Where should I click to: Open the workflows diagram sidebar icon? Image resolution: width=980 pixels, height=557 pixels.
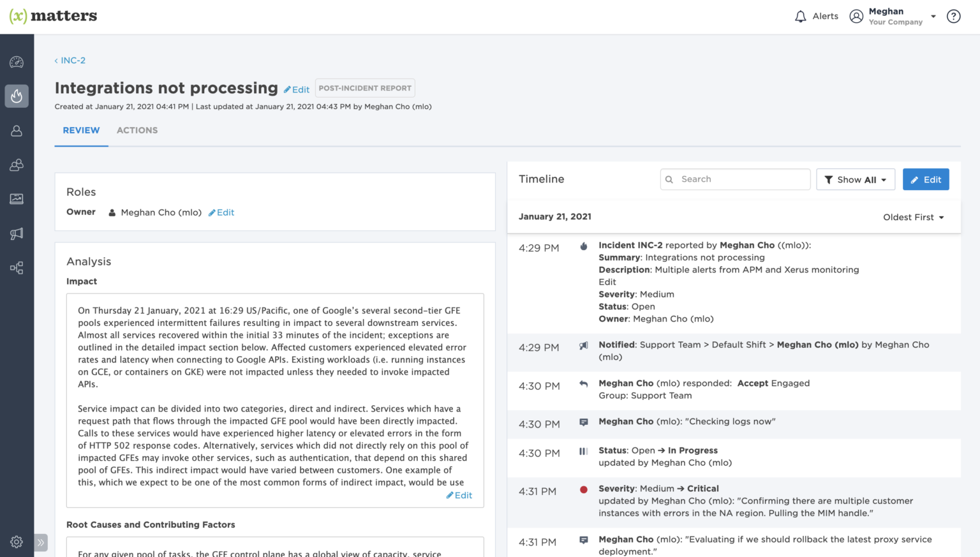[x=17, y=268]
